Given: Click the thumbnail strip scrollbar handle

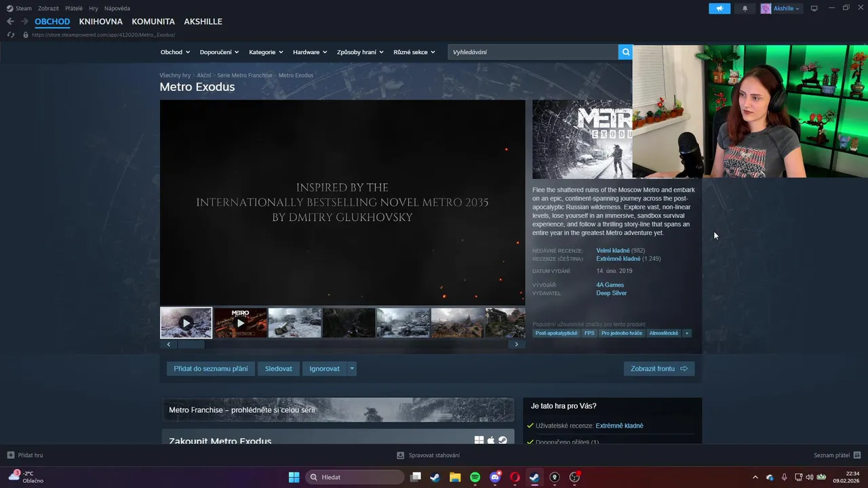Looking at the screenshot, I should tap(191, 344).
